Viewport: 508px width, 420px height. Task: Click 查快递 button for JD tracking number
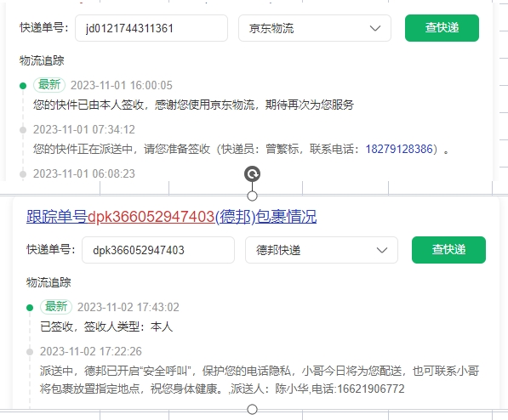[x=442, y=28]
